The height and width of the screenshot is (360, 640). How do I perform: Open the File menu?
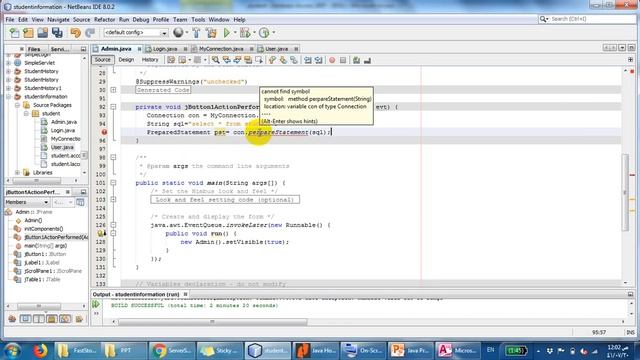[x=10, y=19]
